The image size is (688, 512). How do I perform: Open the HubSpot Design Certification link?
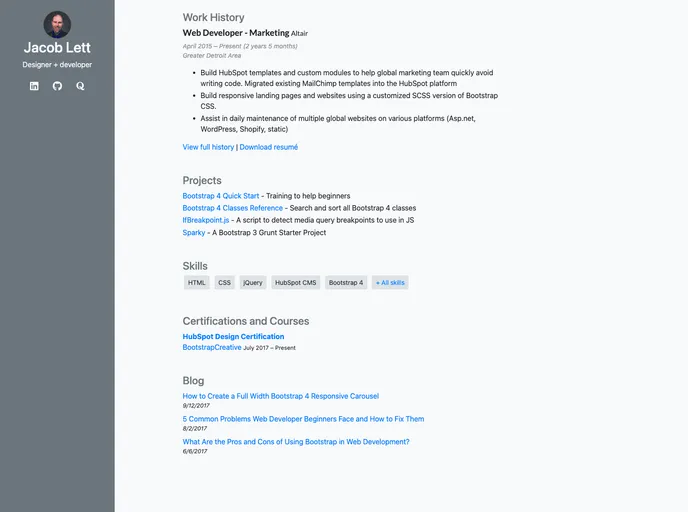[233, 337]
